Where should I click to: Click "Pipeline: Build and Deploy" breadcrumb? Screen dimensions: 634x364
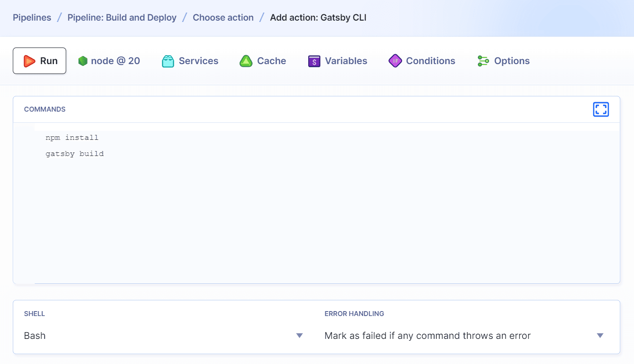point(122,17)
